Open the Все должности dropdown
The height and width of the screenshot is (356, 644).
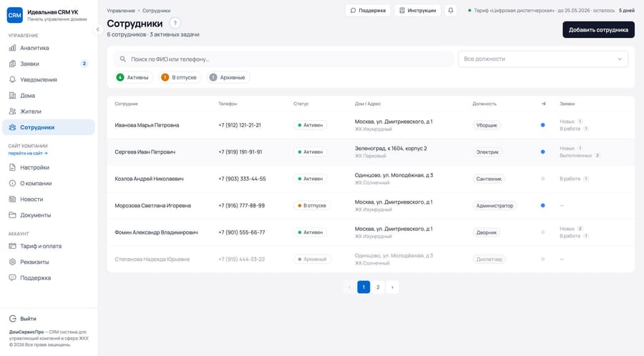(x=543, y=59)
